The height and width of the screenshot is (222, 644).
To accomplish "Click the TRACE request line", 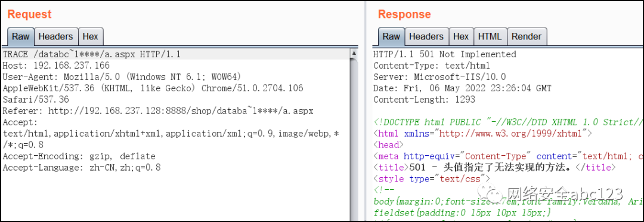I will 92,55.
